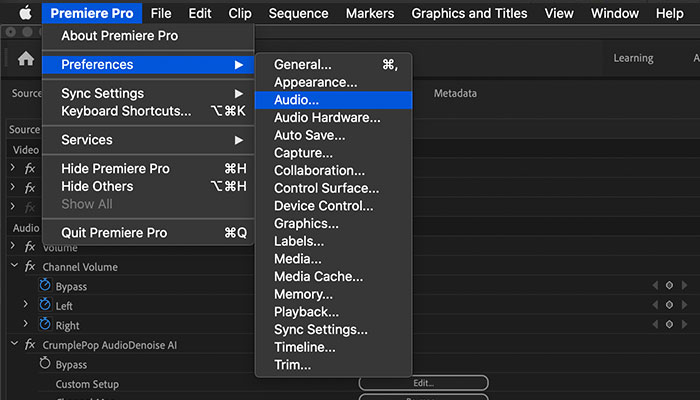Toggle fx for Channel Volume effect
This screenshot has width=700, height=400.
click(x=30, y=267)
